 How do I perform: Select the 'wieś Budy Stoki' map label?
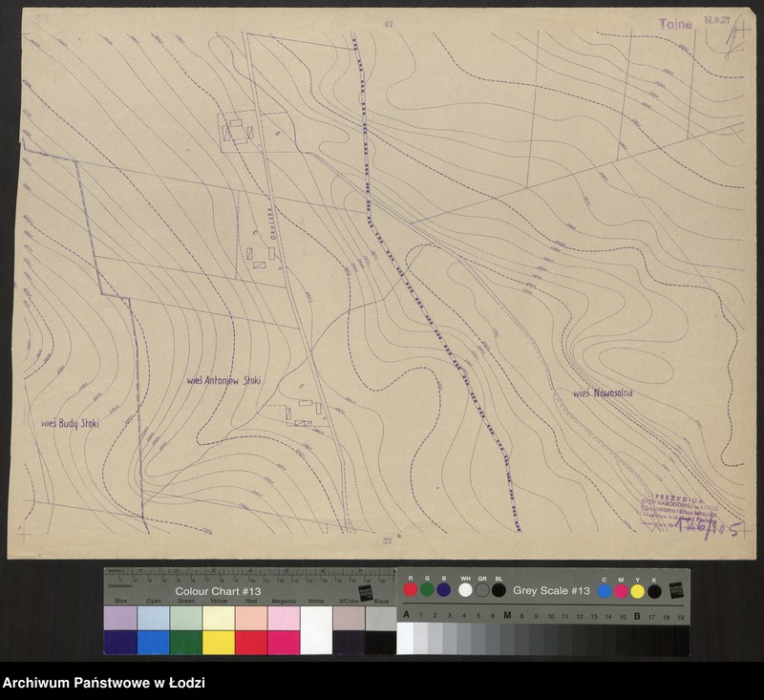tap(70, 422)
